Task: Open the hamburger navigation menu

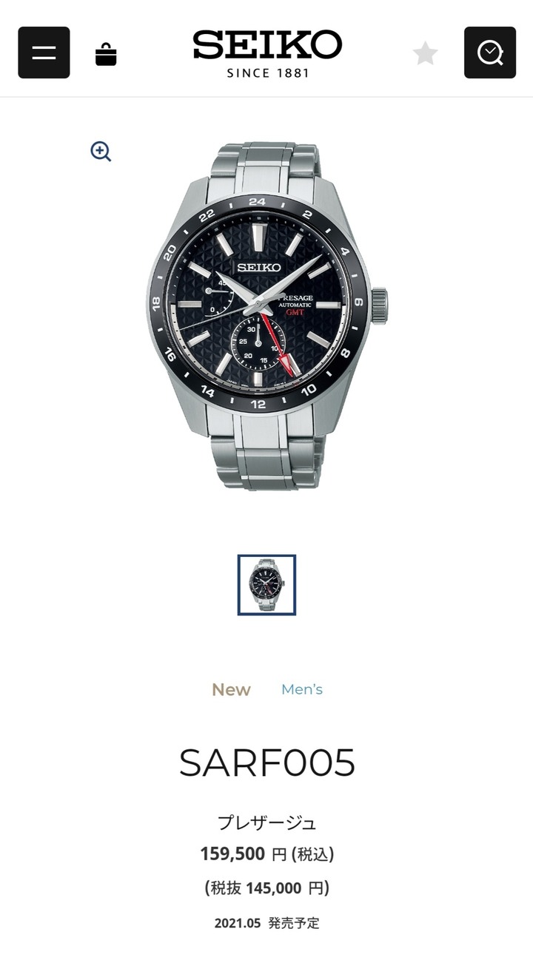Action: [x=44, y=53]
